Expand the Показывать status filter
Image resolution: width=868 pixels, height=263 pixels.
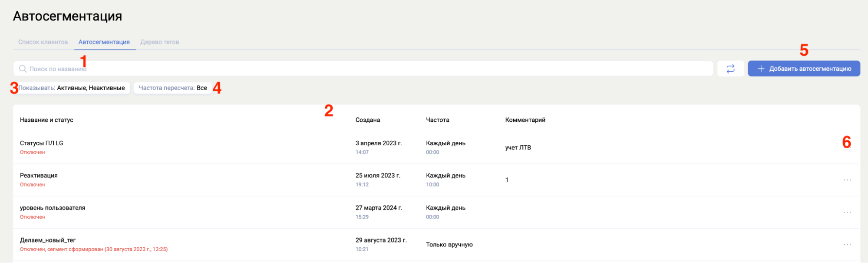[72, 88]
